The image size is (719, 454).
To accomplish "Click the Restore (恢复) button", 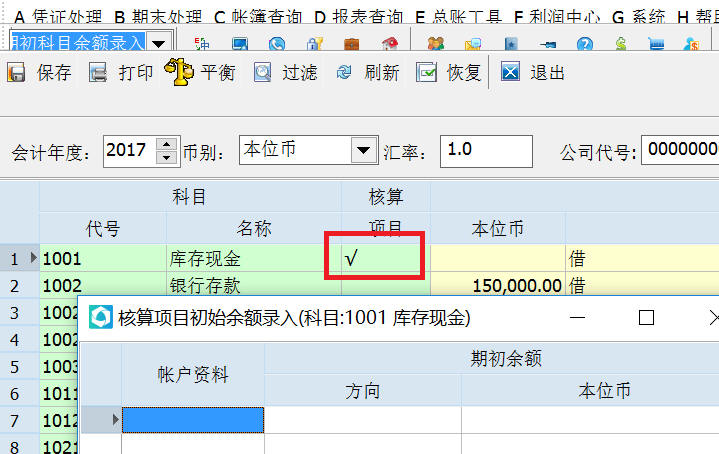I will pyautogui.click(x=448, y=72).
